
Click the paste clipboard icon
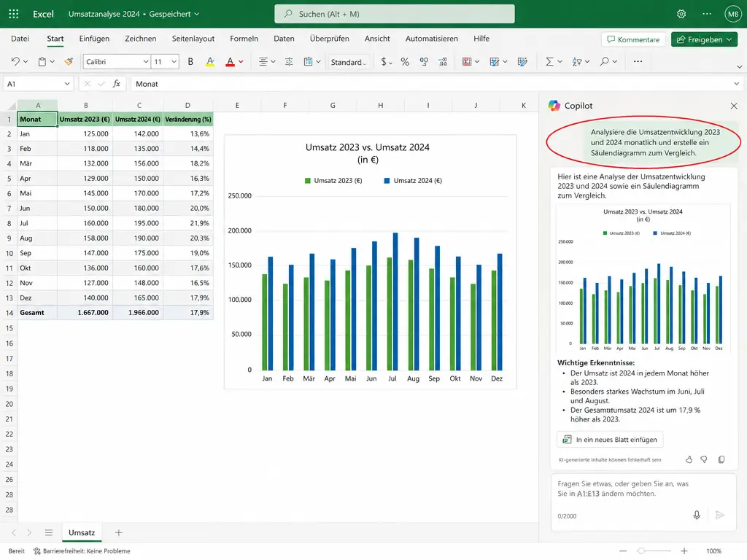(42, 61)
